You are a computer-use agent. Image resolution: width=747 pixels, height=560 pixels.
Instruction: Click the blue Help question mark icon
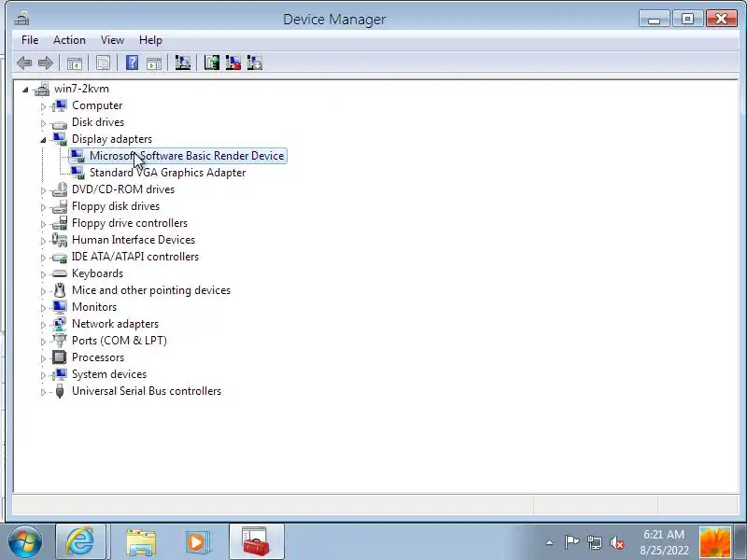[x=132, y=63]
